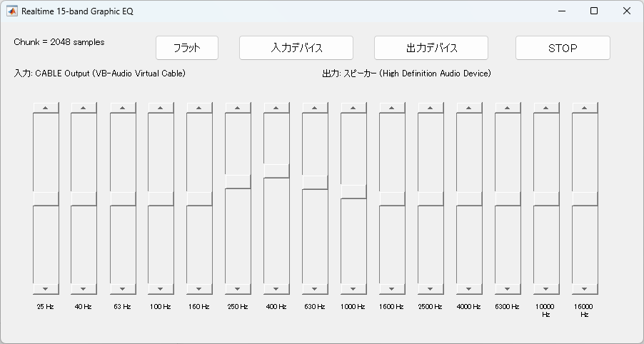Click the '16000 Hz' band label
Image resolution: width=644 pixels, height=344 pixels.
pyautogui.click(x=583, y=310)
